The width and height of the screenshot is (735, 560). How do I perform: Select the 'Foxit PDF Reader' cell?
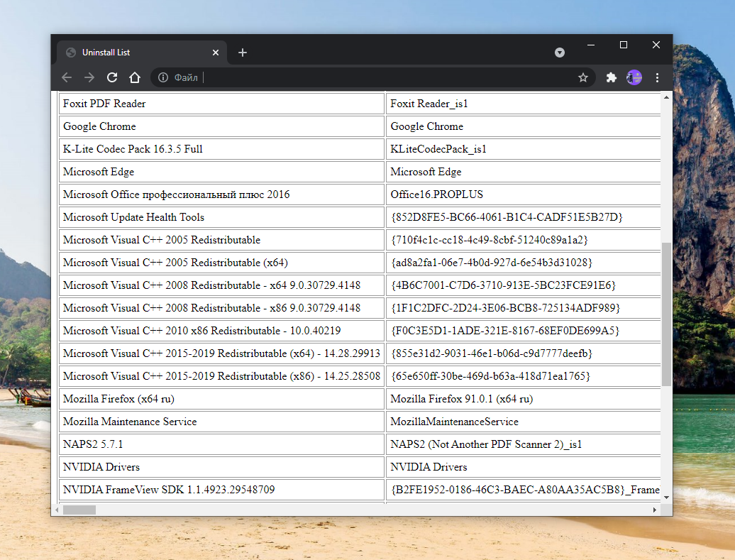222,104
